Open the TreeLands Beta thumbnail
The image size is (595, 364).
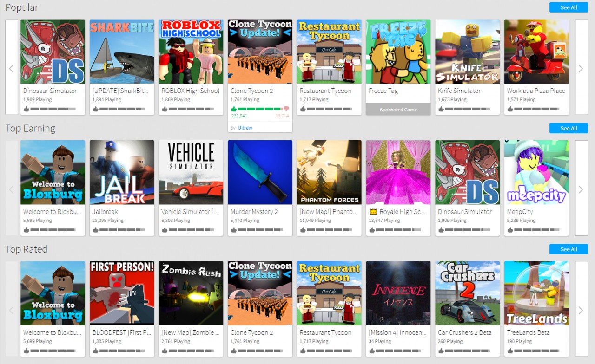[536, 293]
